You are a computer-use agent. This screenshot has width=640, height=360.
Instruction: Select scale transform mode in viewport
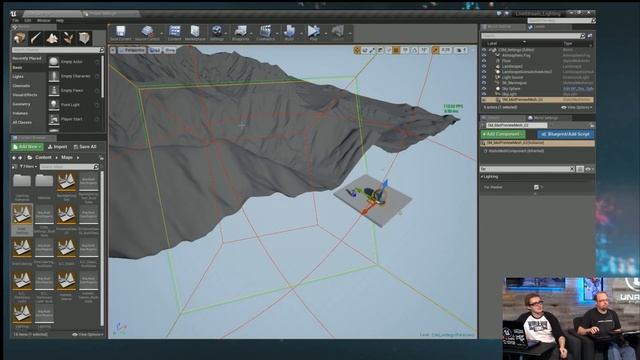(x=372, y=50)
